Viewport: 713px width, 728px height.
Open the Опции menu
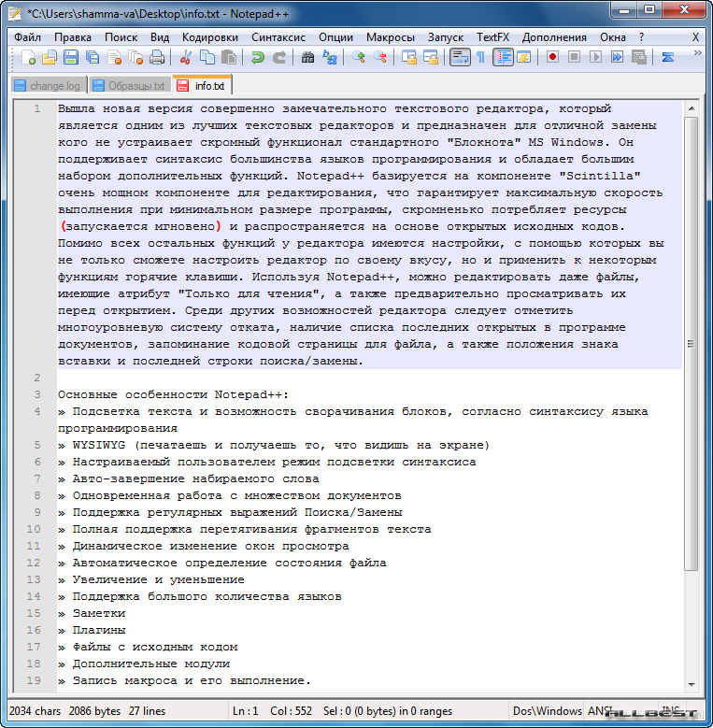[335, 37]
